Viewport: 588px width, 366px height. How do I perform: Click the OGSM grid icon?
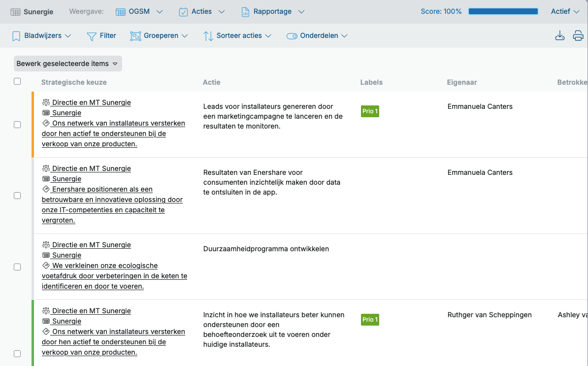click(120, 12)
